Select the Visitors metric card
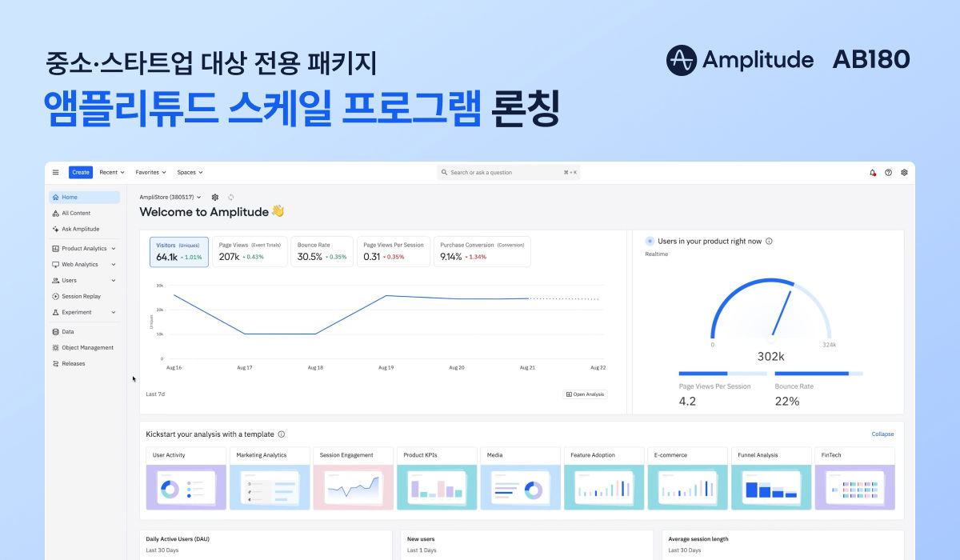Viewport: 960px width, 560px height. tap(179, 251)
